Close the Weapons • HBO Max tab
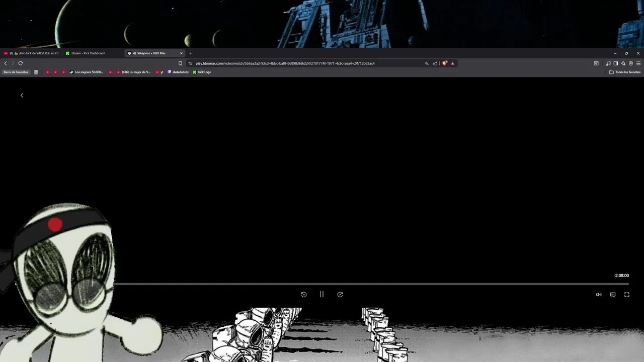 182,53
